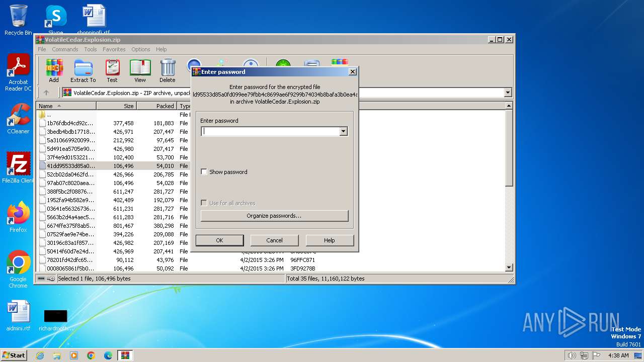Sort by Packed column header
Viewport: 644px width, 362px height.
tap(157, 106)
